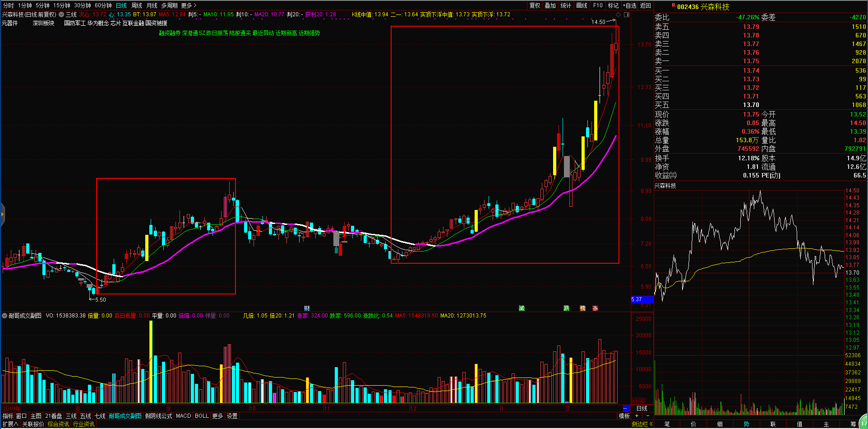Open the 笔 tick trades tab
The height and width of the screenshot is (429, 868).
[x=667, y=424]
